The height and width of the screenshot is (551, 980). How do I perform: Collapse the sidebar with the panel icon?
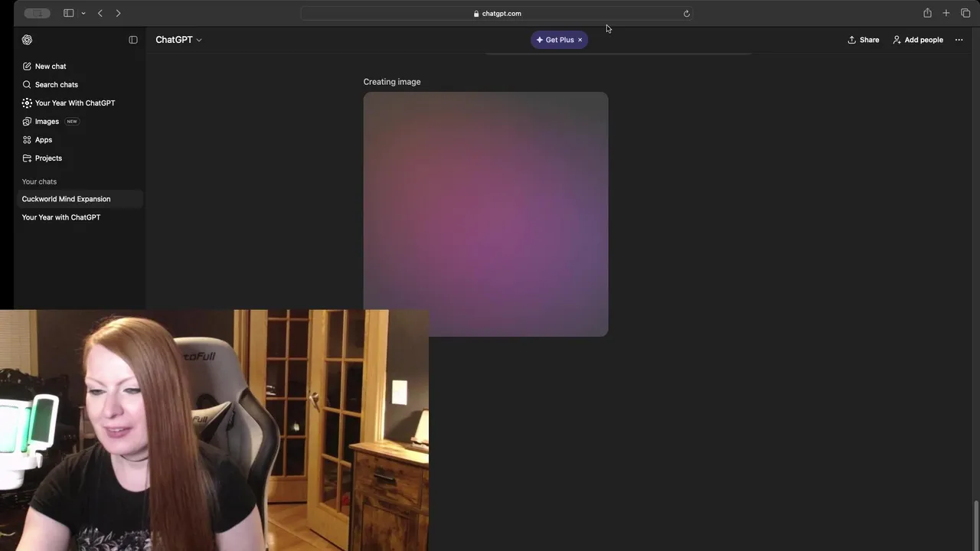pyautogui.click(x=133, y=40)
